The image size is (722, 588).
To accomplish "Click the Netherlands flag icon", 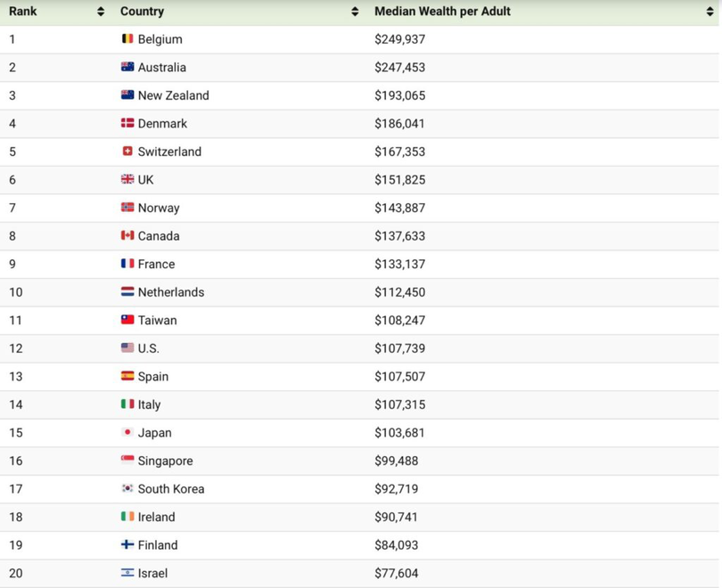I will tap(127, 292).
